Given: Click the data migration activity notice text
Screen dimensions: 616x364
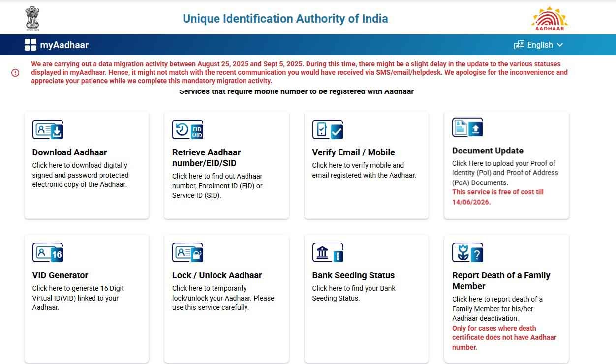Looking at the screenshot, I should point(299,72).
